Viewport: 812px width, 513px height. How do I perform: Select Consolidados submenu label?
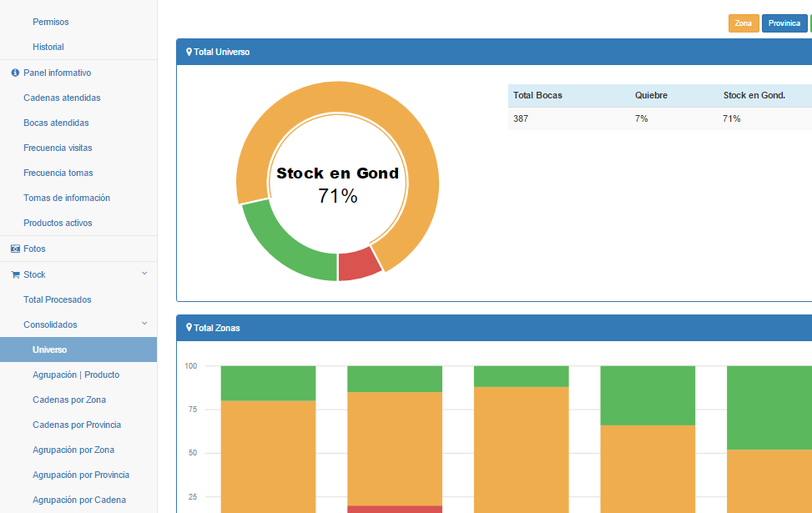click(x=50, y=324)
